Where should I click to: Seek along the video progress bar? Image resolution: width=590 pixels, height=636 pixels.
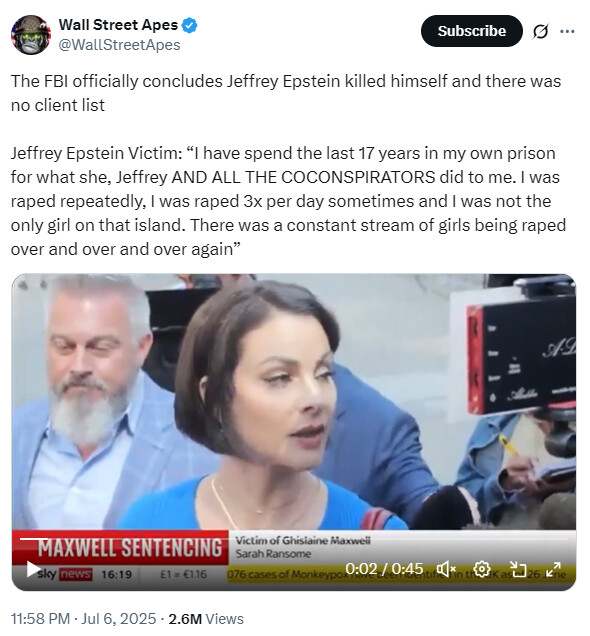point(294,539)
